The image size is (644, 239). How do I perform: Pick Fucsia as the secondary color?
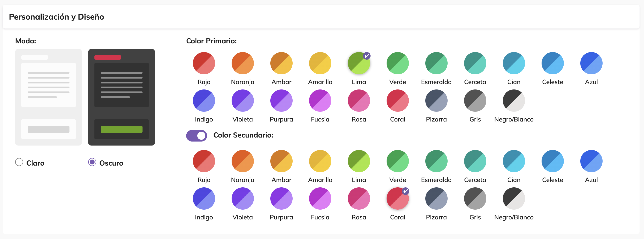coord(320,198)
